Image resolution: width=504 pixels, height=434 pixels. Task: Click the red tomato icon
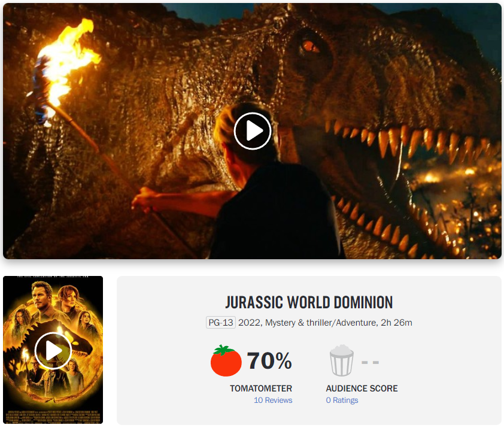226,360
